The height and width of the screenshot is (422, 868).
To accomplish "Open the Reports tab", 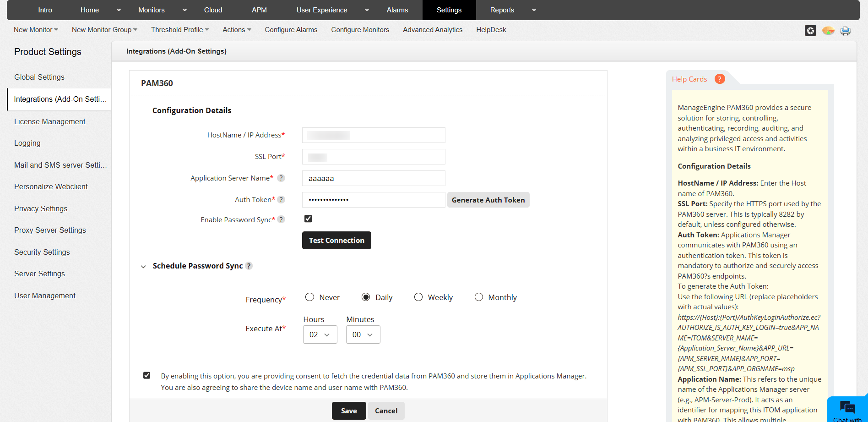I will (x=502, y=10).
